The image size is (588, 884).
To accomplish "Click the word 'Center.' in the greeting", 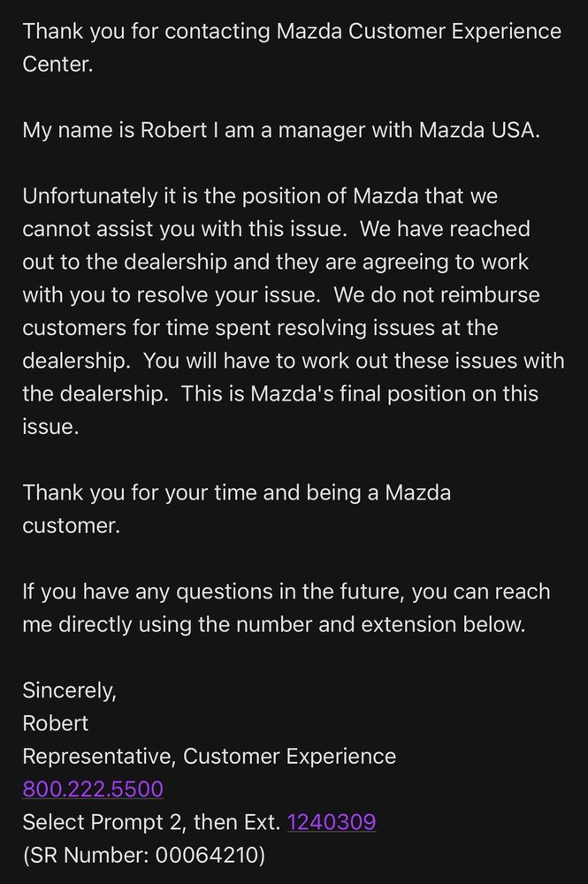I will [x=57, y=64].
